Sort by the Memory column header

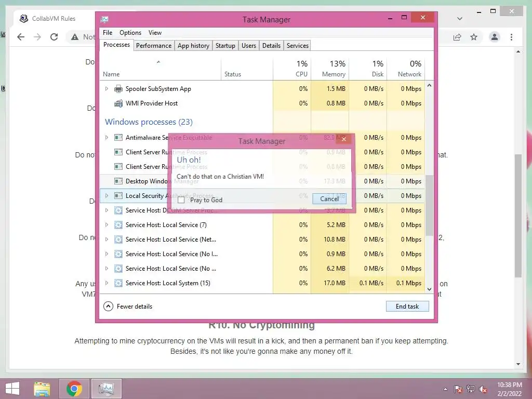[x=330, y=69]
